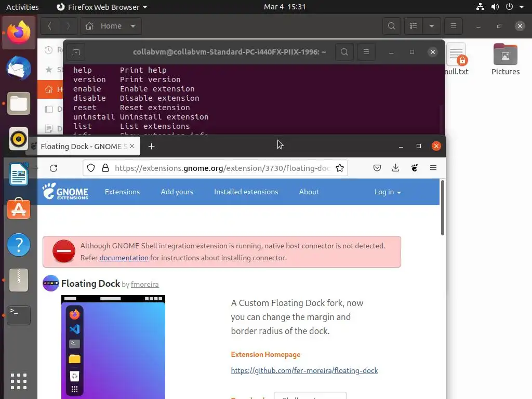Screen dimensions: 532x399
Task: Click the Floating Dock extension icon
Action: coord(50,283)
